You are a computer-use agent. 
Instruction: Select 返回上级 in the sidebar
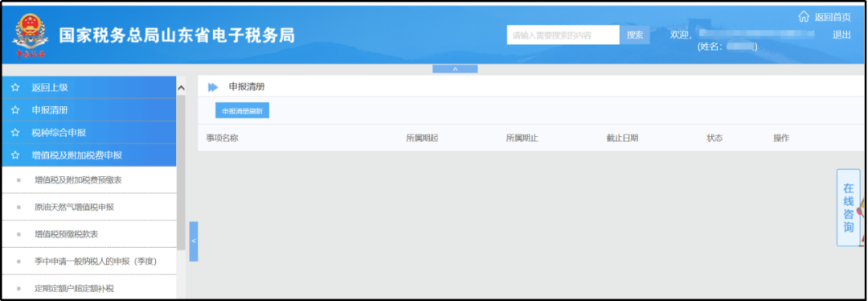click(x=88, y=88)
